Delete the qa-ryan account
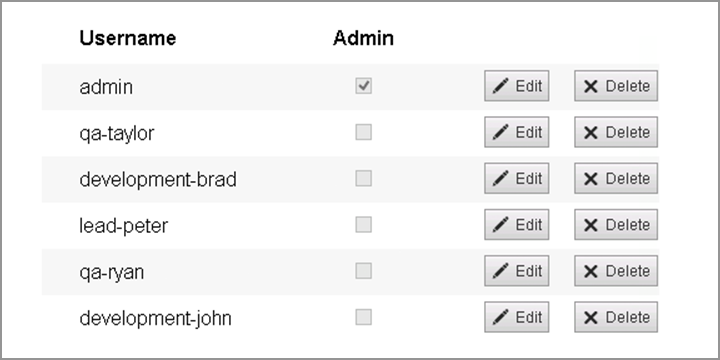Screen dimensions: 720x360 [616, 271]
